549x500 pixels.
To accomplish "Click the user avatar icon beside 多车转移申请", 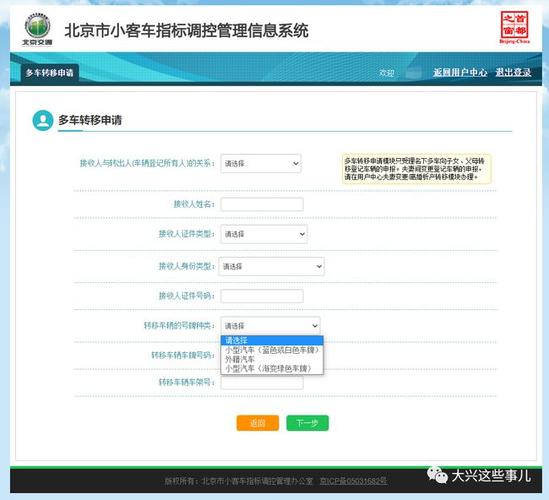I will point(43,120).
